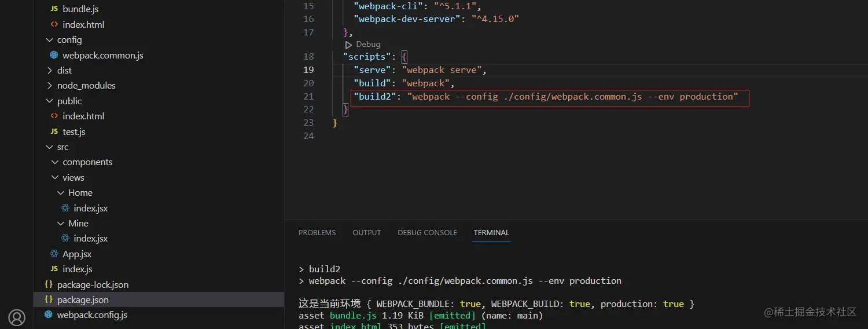
Task: Click the "> build2" terminal line
Action: tap(319, 269)
